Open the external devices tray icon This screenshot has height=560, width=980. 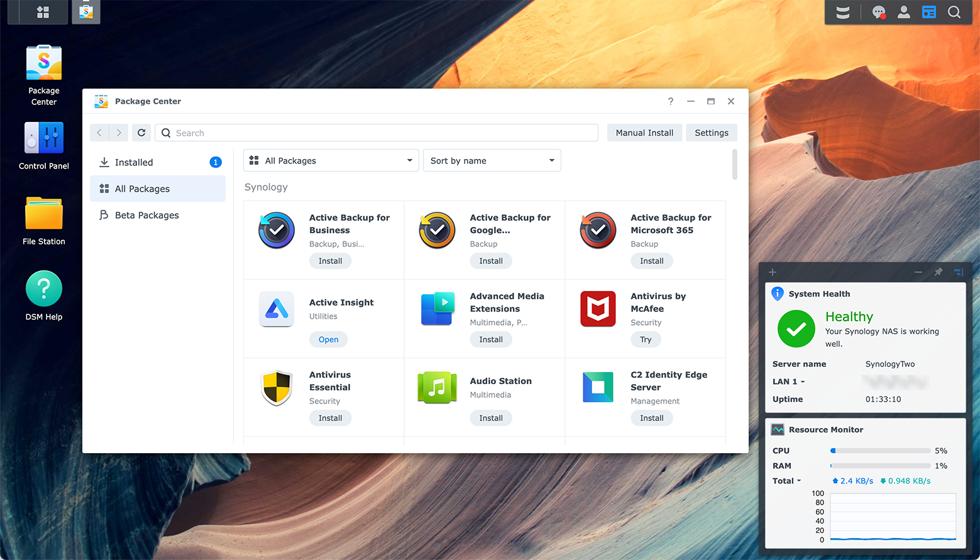pyautogui.click(x=843, y=12)
